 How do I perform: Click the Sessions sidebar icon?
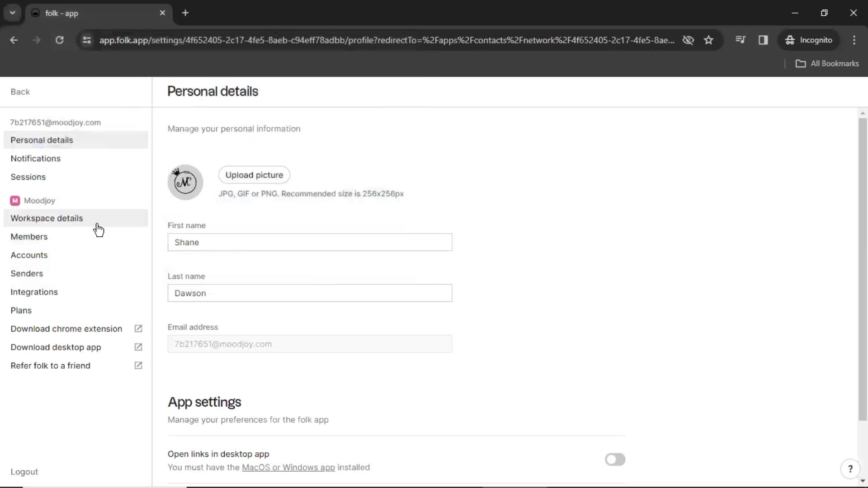[28, 177]
